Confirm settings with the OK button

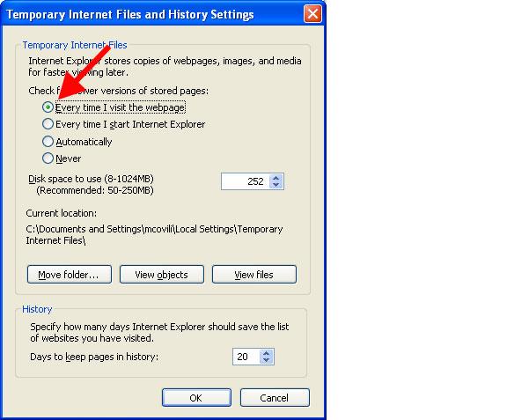coord(196,397)
